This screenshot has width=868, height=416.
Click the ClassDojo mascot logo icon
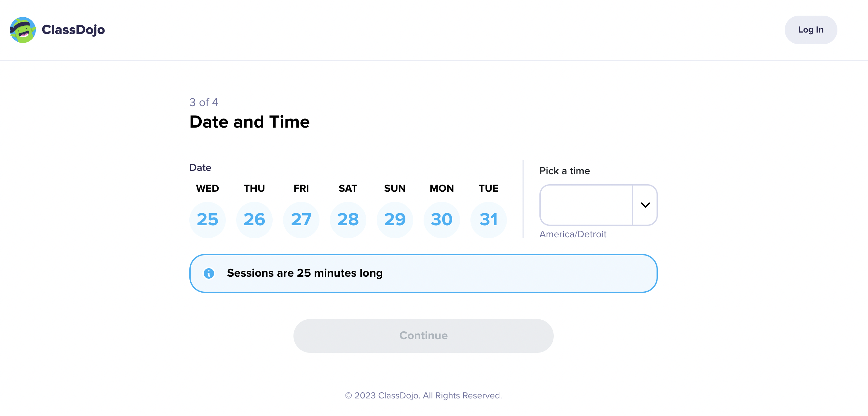[23, 30]
